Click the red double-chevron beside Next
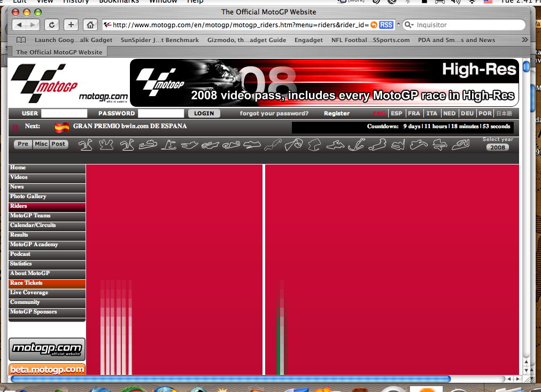541x392 pixels. (x=15, y=128)
